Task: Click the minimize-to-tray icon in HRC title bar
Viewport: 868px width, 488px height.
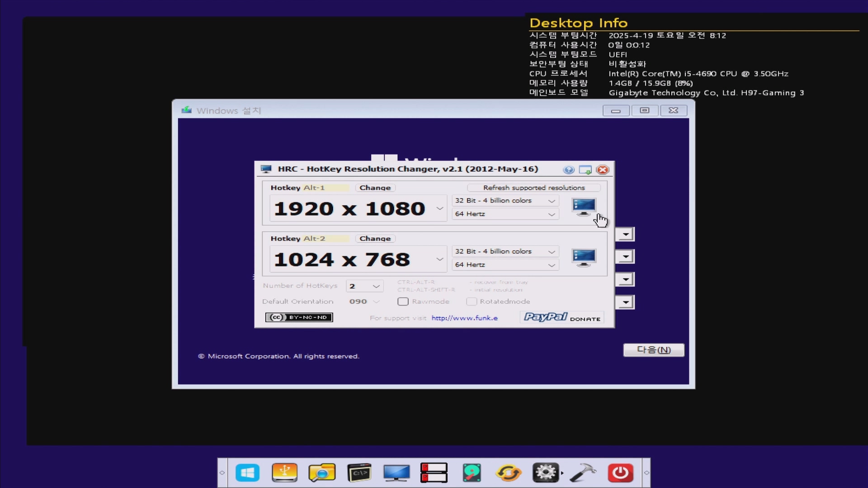Action: 585,170
